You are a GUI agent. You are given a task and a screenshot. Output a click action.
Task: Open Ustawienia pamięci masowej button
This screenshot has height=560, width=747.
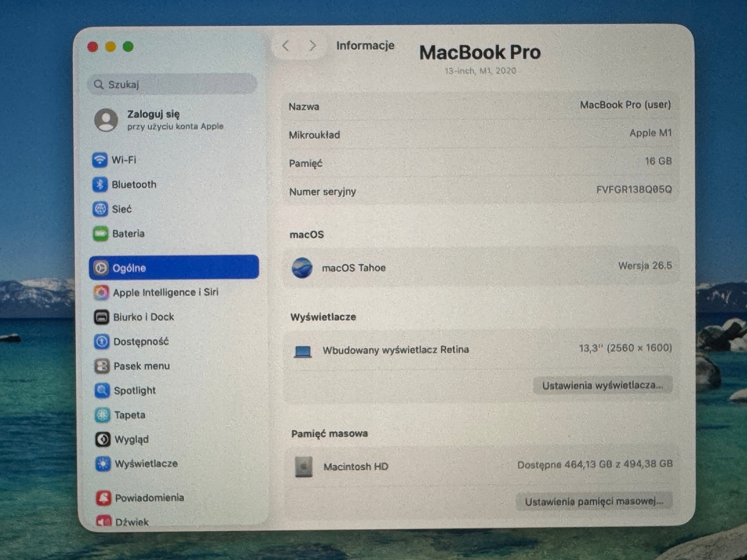click(x=594, y=502)
